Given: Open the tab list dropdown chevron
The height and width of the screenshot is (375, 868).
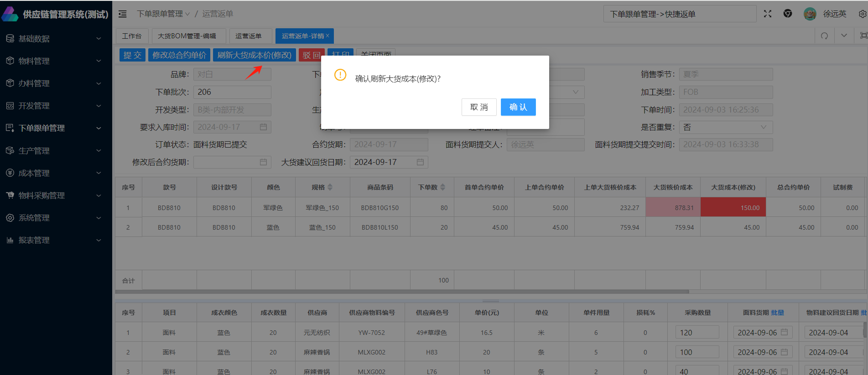Looking at the screenshot, I should coord(844,36).
